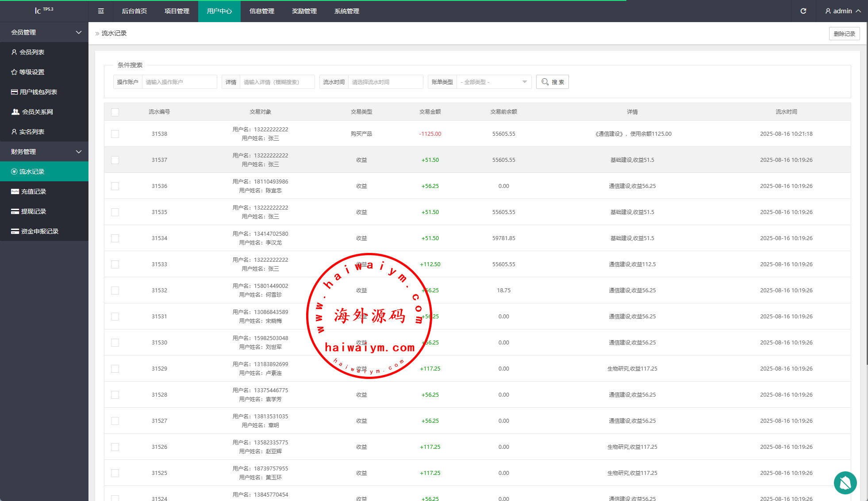Open the admin user dropdown menu

tap(842, 11)
